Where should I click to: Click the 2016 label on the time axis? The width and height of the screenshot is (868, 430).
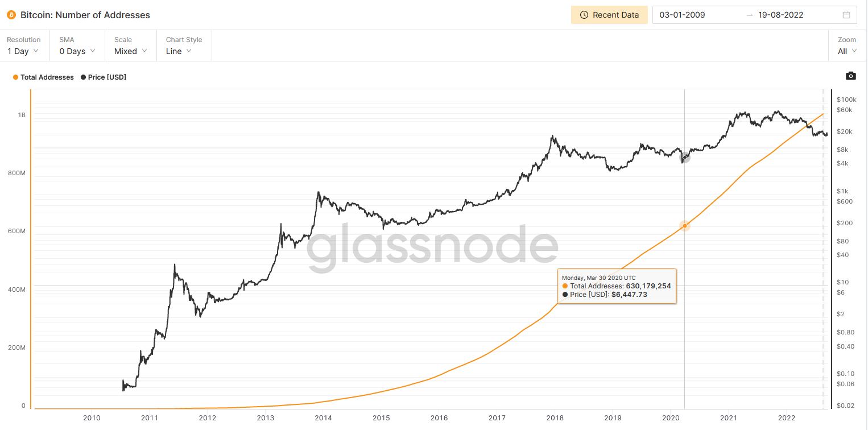tap(439, 419)
